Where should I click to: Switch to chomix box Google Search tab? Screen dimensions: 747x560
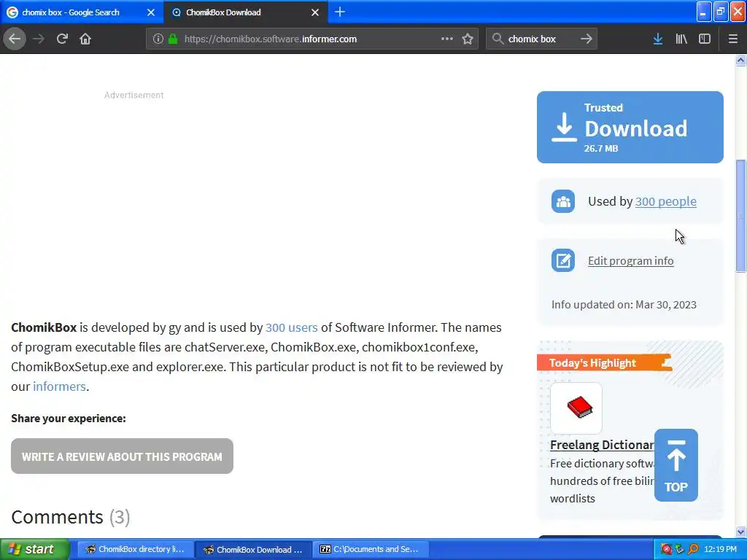(81, 12)
